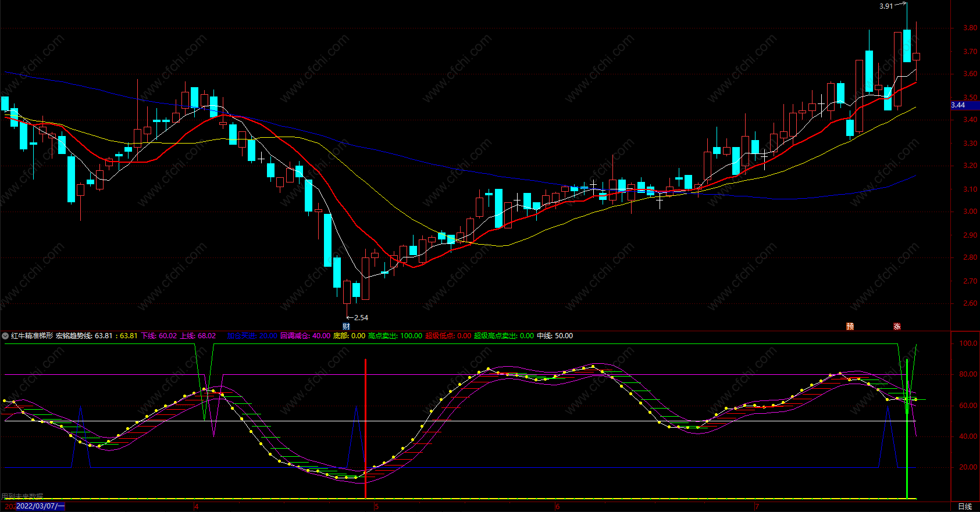This screenshot has width=980, height=512.
Task: Click the 宏铭趋势线 63.81 value
Action: coord(84,336)
